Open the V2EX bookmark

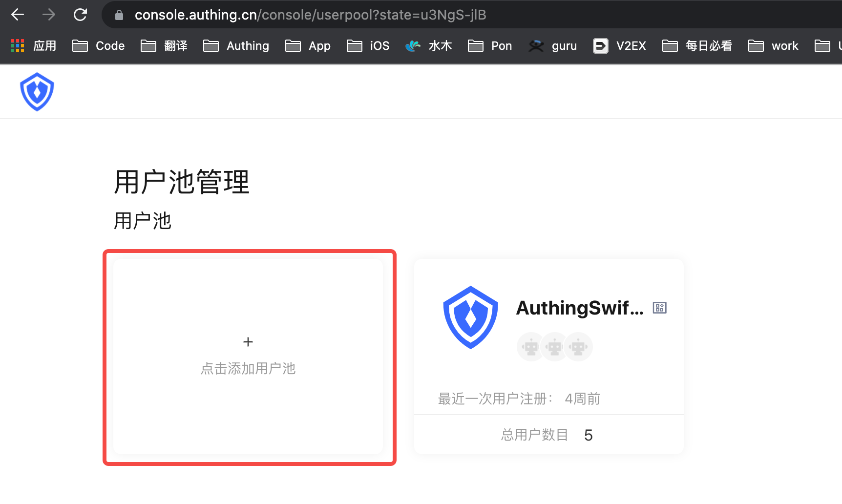coord(619,46)
